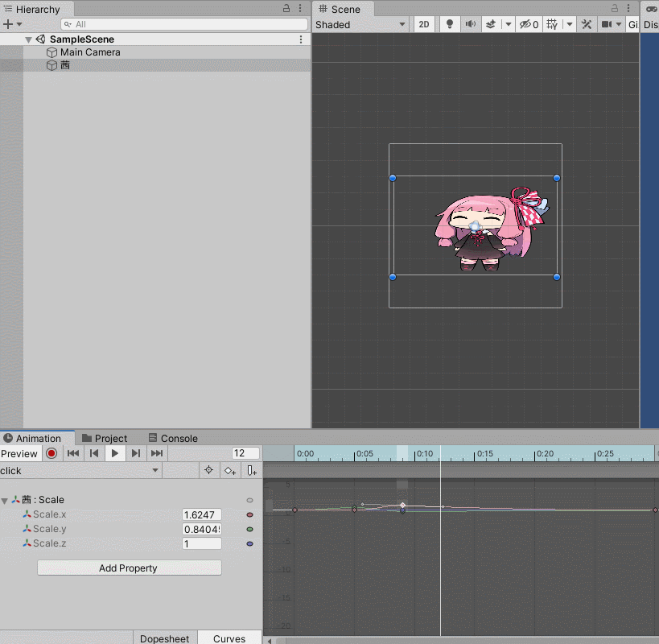Toggle animation Preview mode
Viewport: 659px width, 644px height.
click(x=19, y=453)
